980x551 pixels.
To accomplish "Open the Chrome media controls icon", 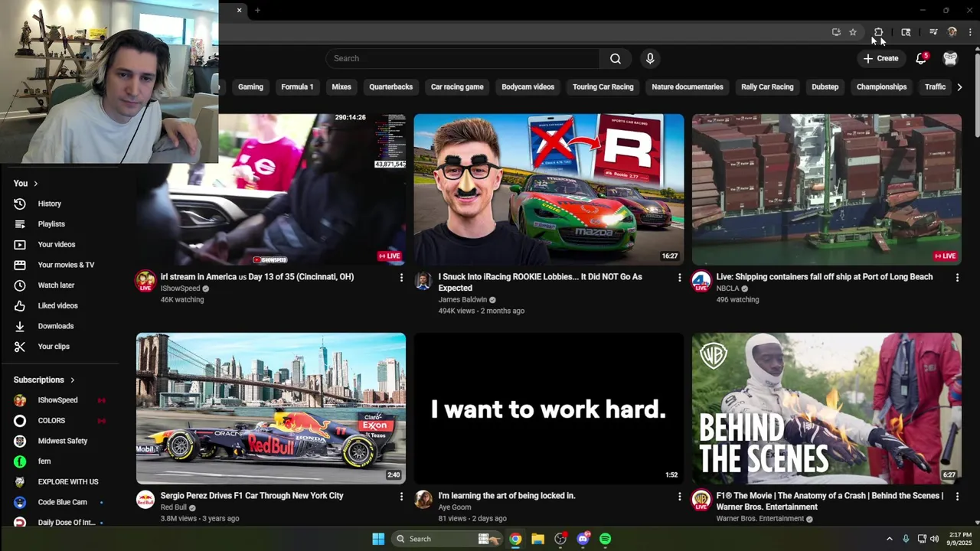I will [933, 32].
